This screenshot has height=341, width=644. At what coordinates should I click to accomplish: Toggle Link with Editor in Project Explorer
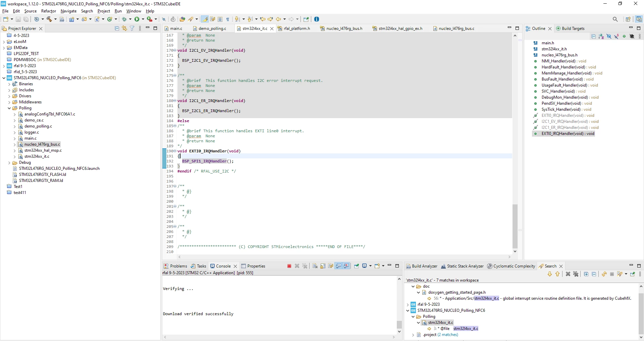pos(124,29)
